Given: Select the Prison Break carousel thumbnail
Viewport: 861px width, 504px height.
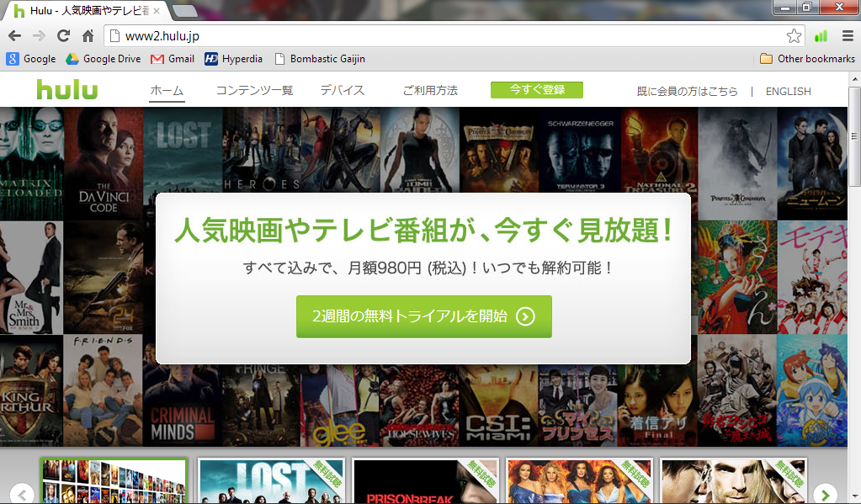Looking at the screenshot, I should (426, 481).
